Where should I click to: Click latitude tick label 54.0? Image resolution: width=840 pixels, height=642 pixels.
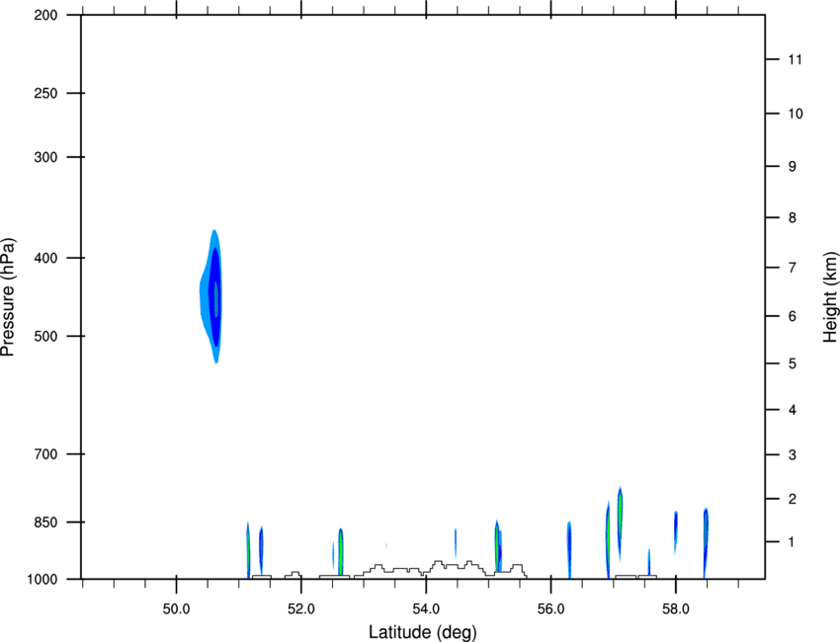[426, 609]
